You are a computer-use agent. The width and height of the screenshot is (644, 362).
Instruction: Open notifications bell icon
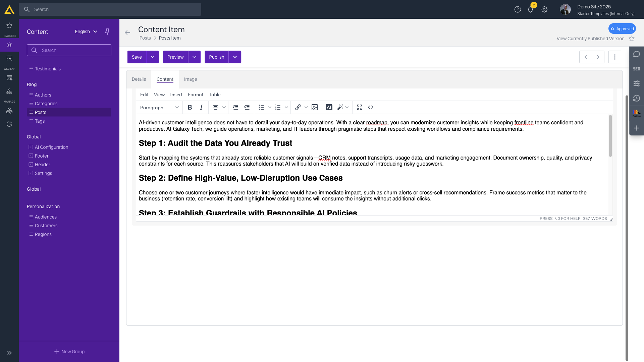click(x=530, y=9)
